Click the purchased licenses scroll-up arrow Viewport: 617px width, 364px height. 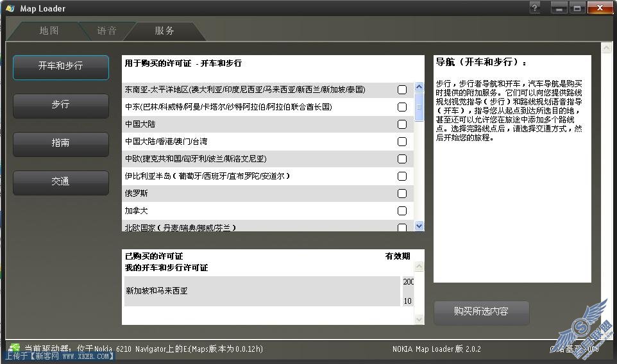[x=419, y=267]
